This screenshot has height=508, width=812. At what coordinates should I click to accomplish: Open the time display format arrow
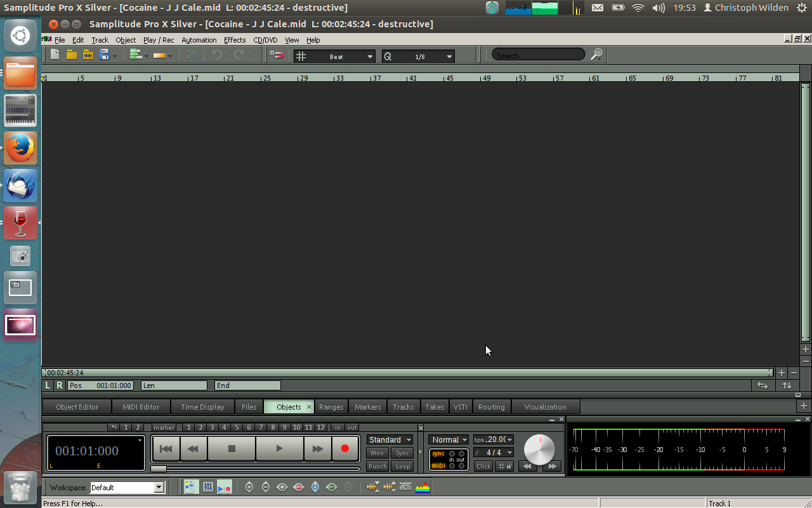pos(140,439)
